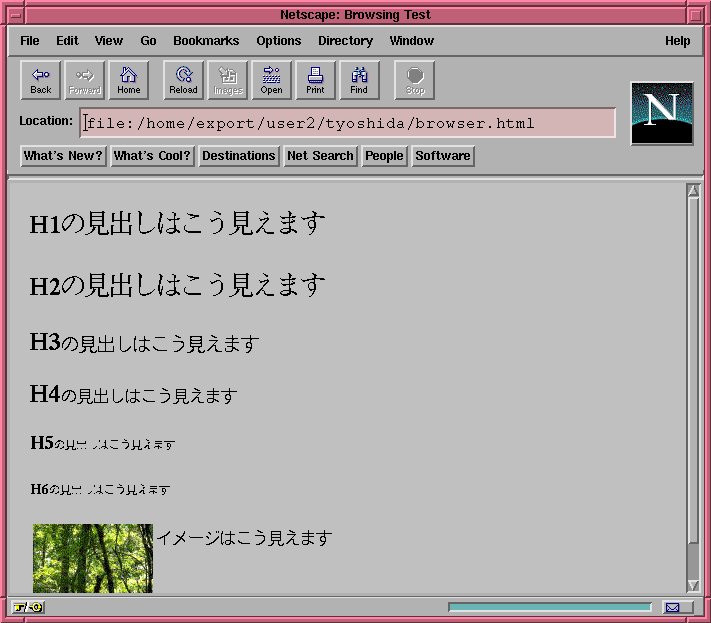Click the Location: label
Viewport: 711px width, 623px height.
point(46,121)
